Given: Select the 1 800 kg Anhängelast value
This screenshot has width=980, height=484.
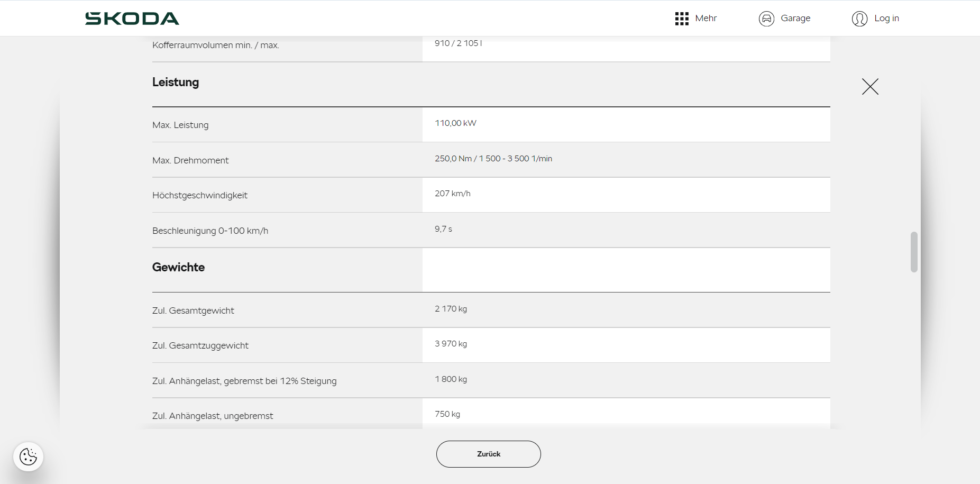Looking at the screenshot, I should 451,379.
